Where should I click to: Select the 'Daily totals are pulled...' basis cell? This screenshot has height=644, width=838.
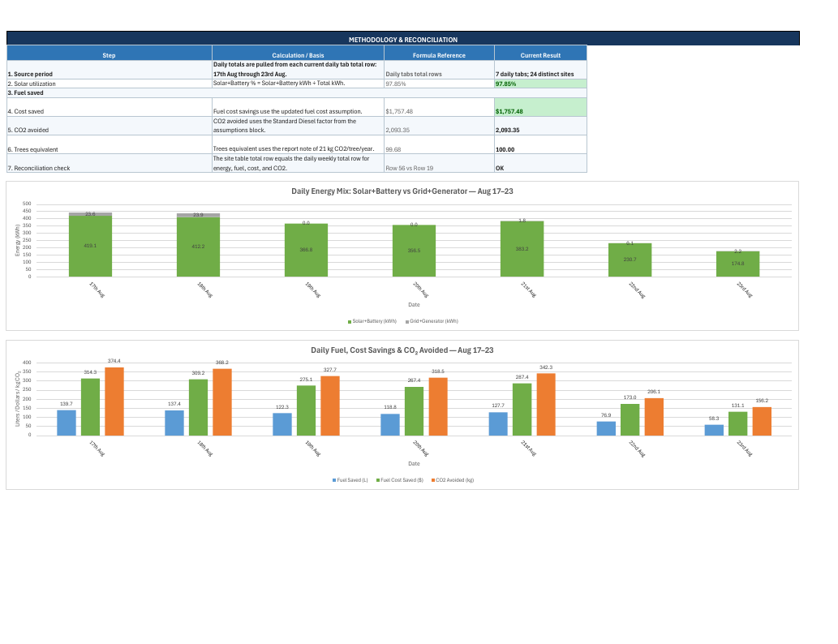[298, 70]
